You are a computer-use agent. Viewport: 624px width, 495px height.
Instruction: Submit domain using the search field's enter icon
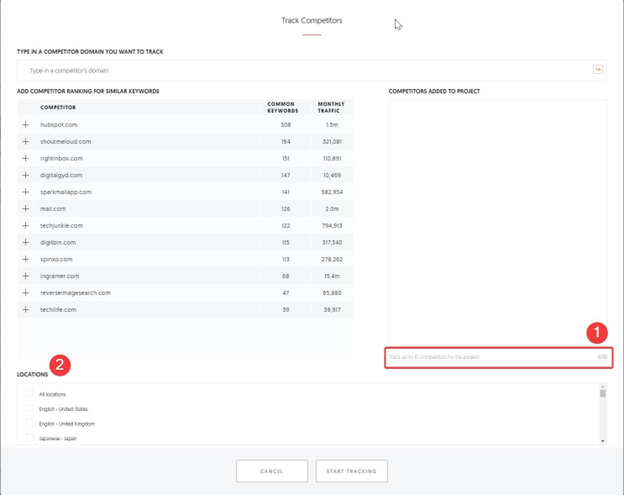click(597, 70)
